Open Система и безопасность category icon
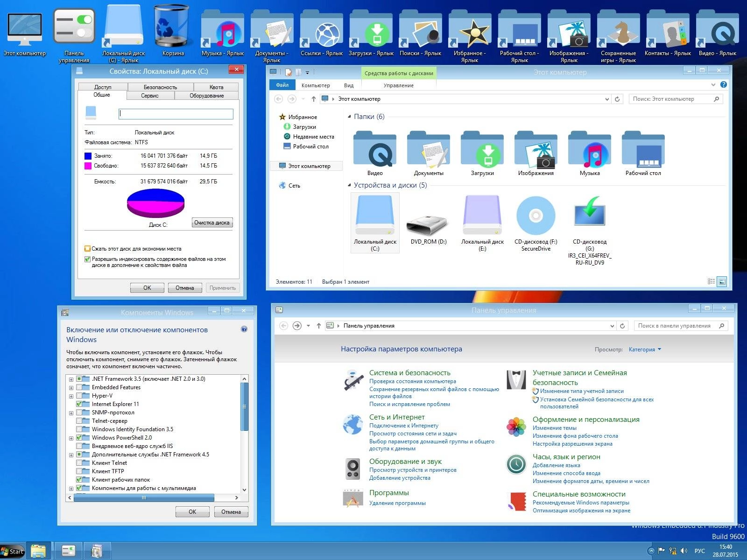Screen dimensions: 747x560 click(x=353, y=379)
